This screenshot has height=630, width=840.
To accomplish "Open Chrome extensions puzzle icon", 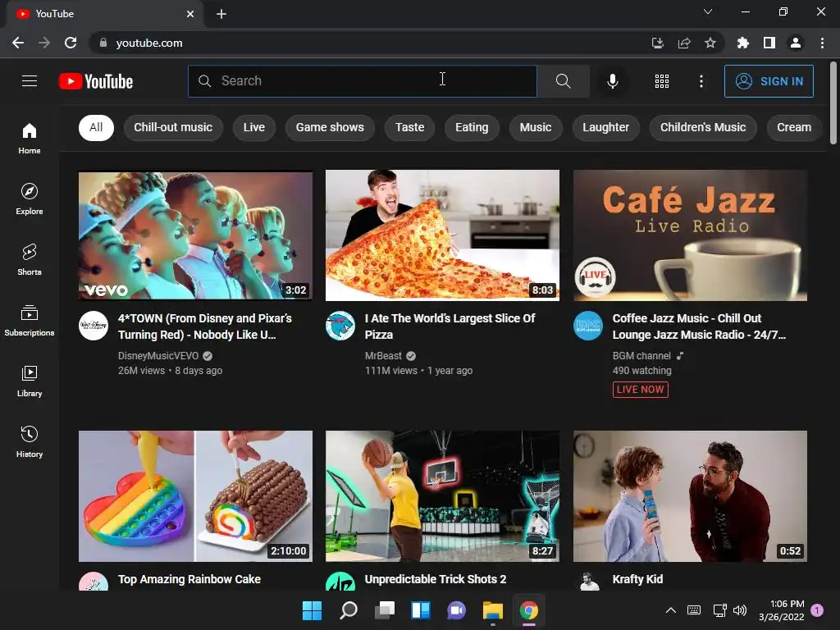I will pyautogui.click(x=742, y=43).
